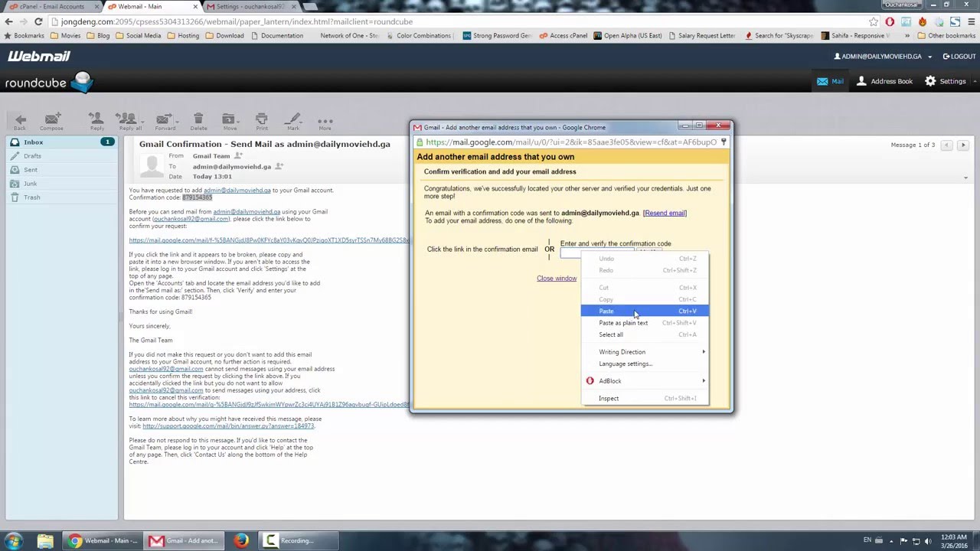Choose Paste as plain text
The width and height of the screenshot is (980, 551).
pos(645,323)
